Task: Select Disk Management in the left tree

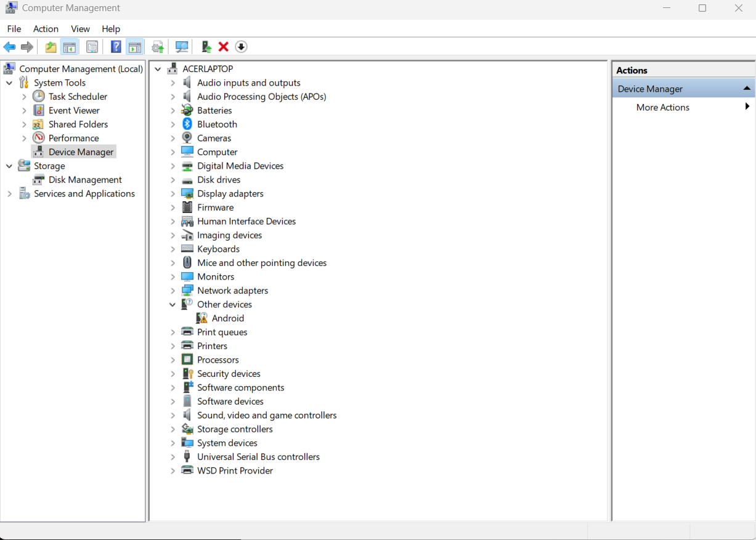Action: 85,180
